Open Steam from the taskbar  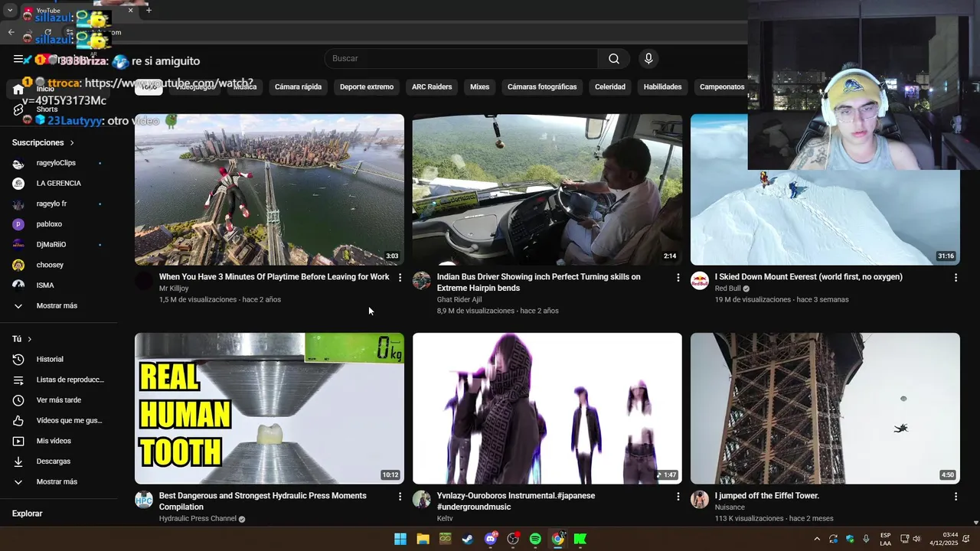click(x=468, y=539)
